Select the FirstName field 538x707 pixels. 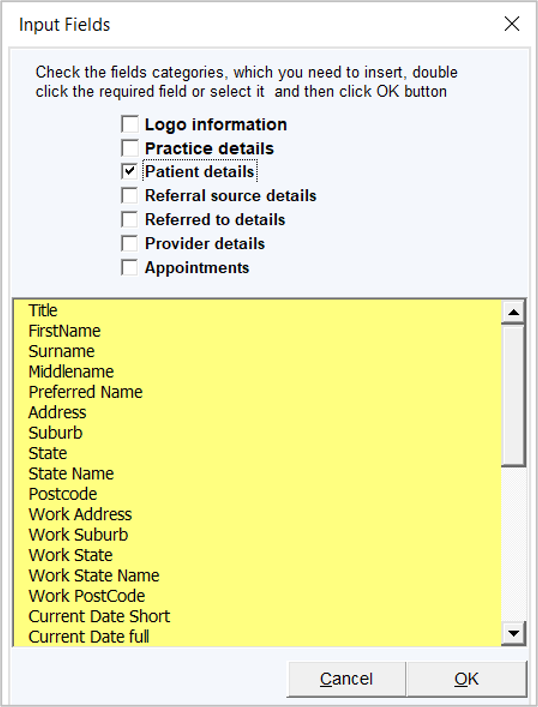[x=64, y=331]
